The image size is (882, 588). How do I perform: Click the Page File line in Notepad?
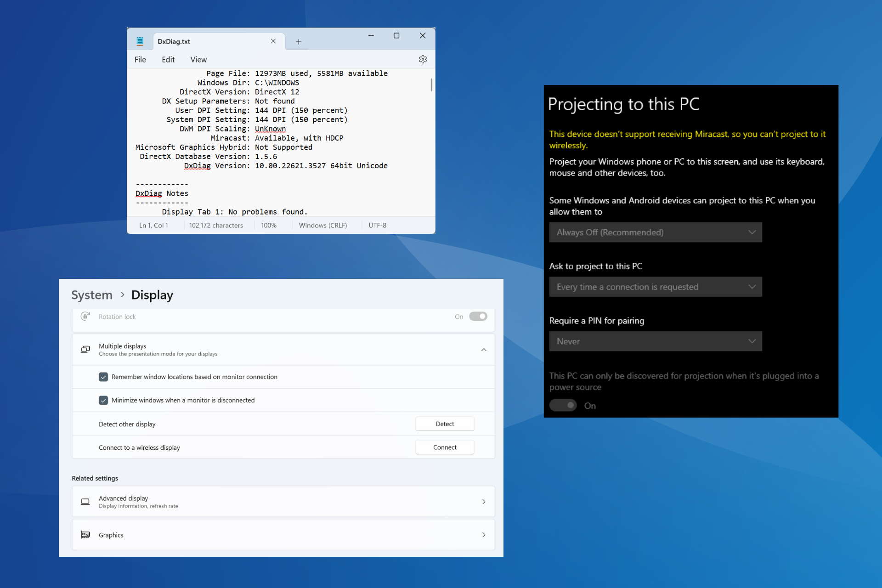click(297, 73)
